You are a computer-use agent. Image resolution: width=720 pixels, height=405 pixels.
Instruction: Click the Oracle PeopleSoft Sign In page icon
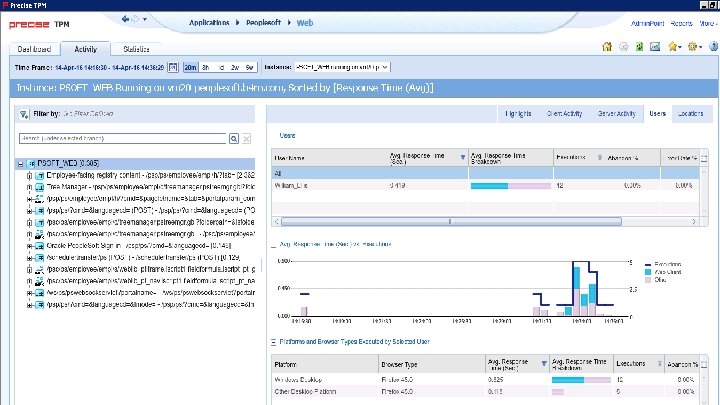point(39,246)
